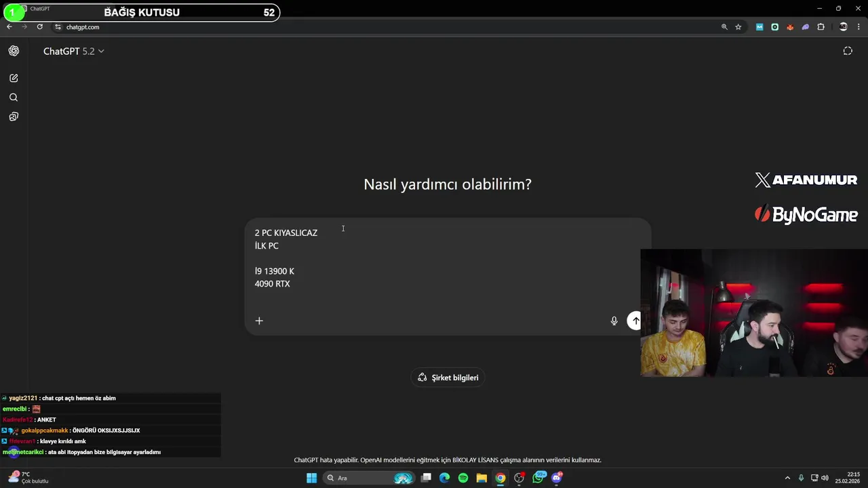Click mehmetcarikci's chat message
The height and width of the screenshot is (488, 868).
(x=81, y=452)
